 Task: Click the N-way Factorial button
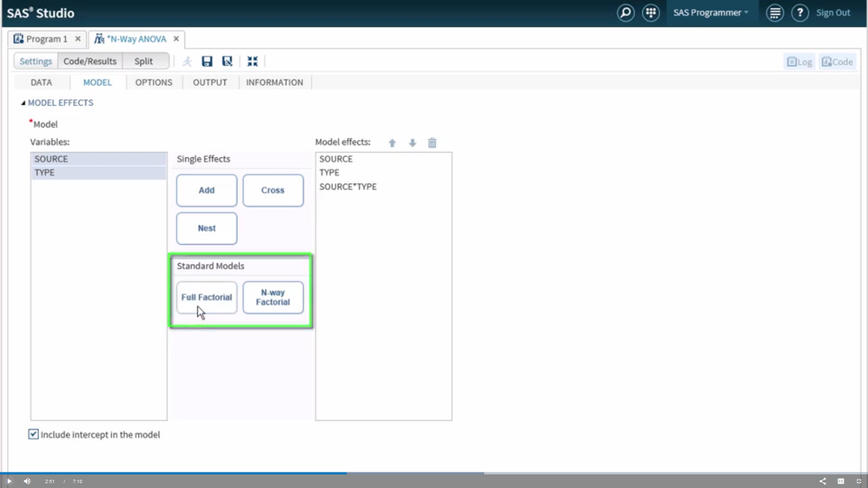click(273, 298)
